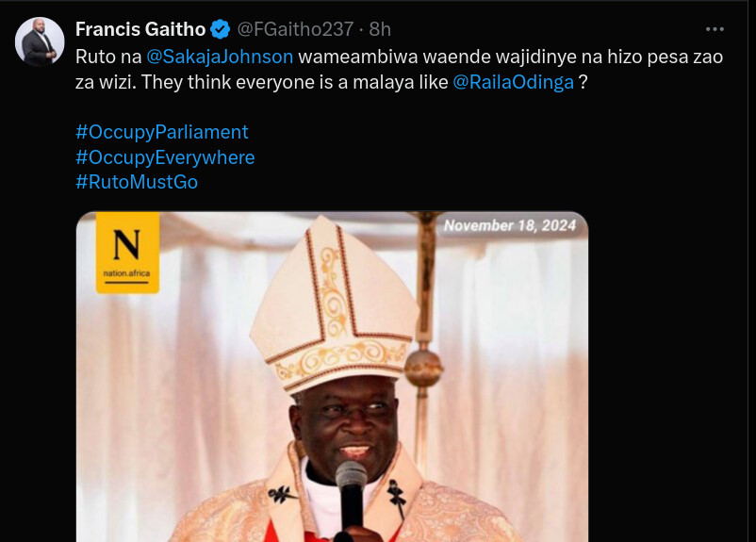
Task: Click the blue verified badge
Action: tap(220, 29)
